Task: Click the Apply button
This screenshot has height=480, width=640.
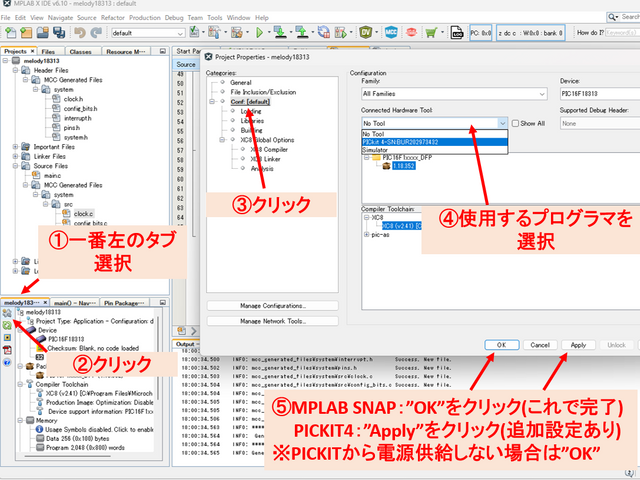Action: point(578,345)
